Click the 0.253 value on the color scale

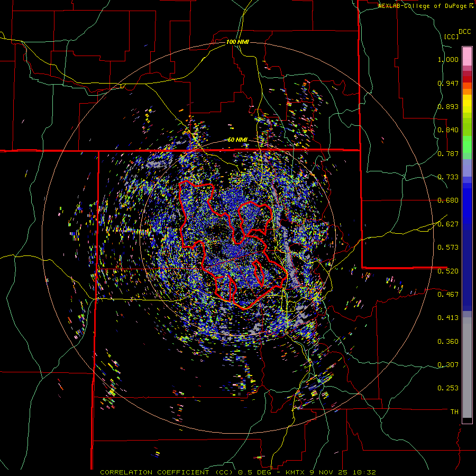[x=448, y=388]
